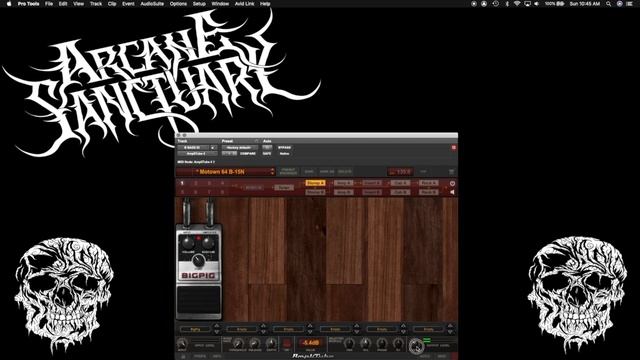Open the insert position 'a' selector
Viewport: 640px width, 360px height.
214,147
